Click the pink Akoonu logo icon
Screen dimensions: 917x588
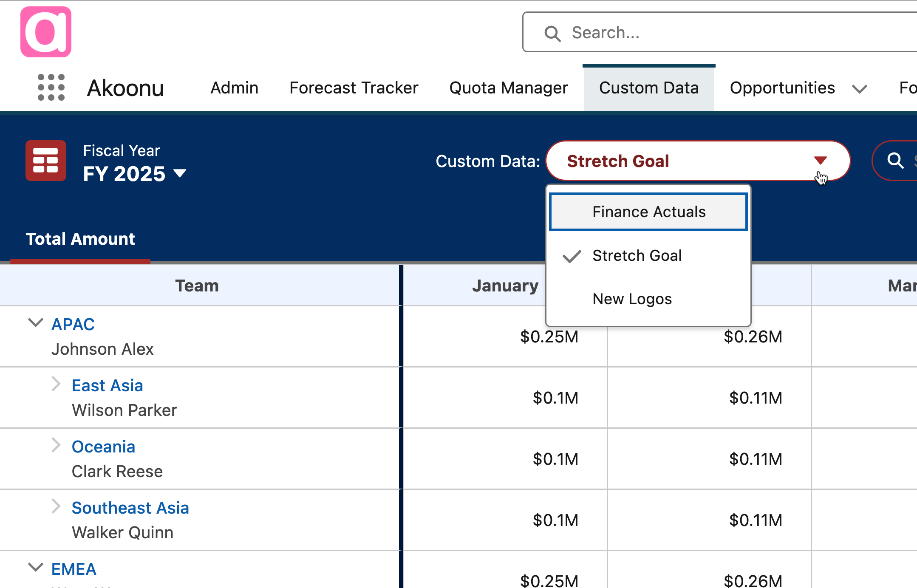pos(46,32)
